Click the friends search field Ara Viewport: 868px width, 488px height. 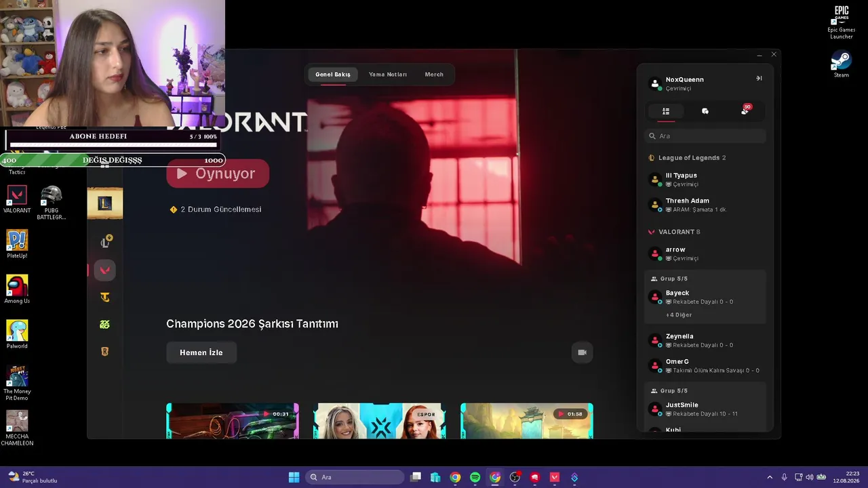pos(705,136)
